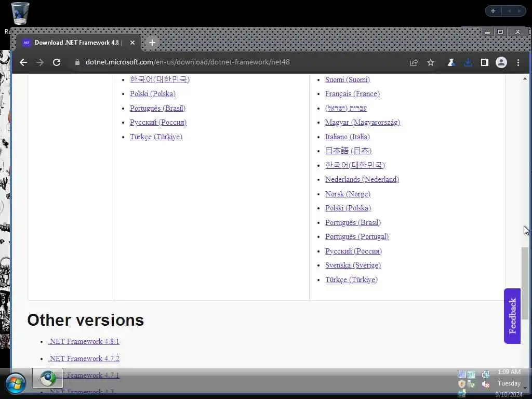Image resolution: width=532 pixels, height=399 pixels.
Task: Open the Recycle Bin desktop icon
Action: pos(19,14)
